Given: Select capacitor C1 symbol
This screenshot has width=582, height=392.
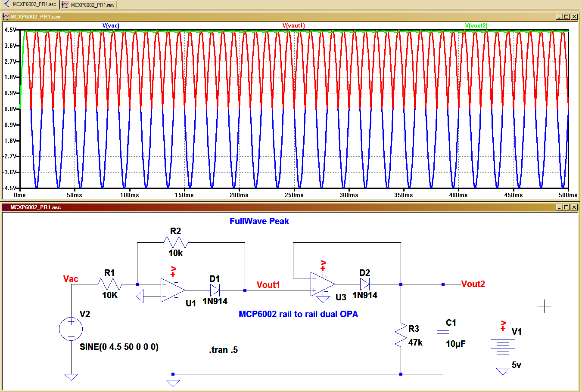Looking at the screenshot, I should [x=443, y=332].
